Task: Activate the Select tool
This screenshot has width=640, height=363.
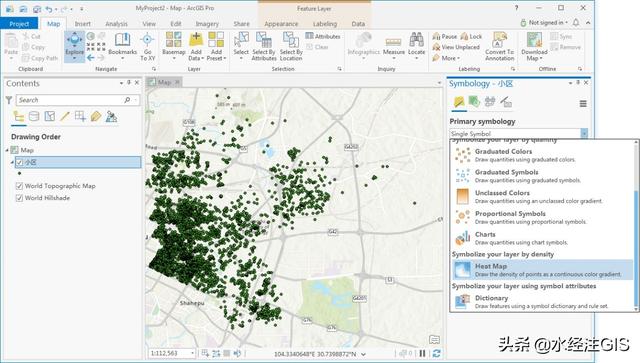Action: point(241,46)
